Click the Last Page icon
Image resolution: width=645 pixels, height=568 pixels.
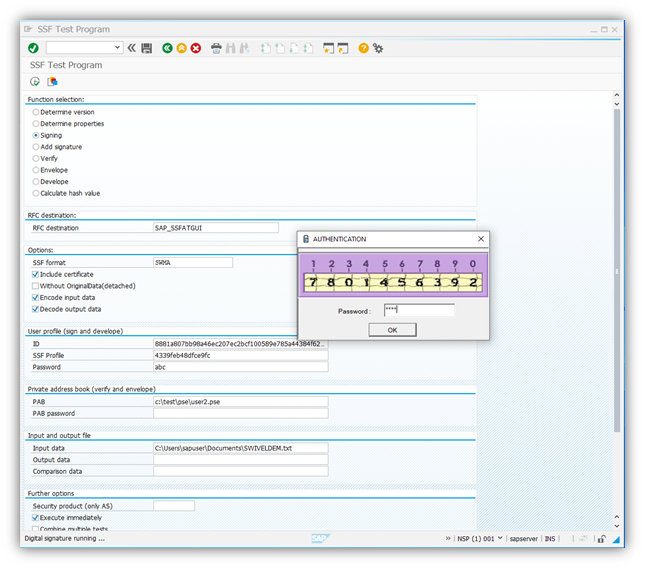coord(308,48)
